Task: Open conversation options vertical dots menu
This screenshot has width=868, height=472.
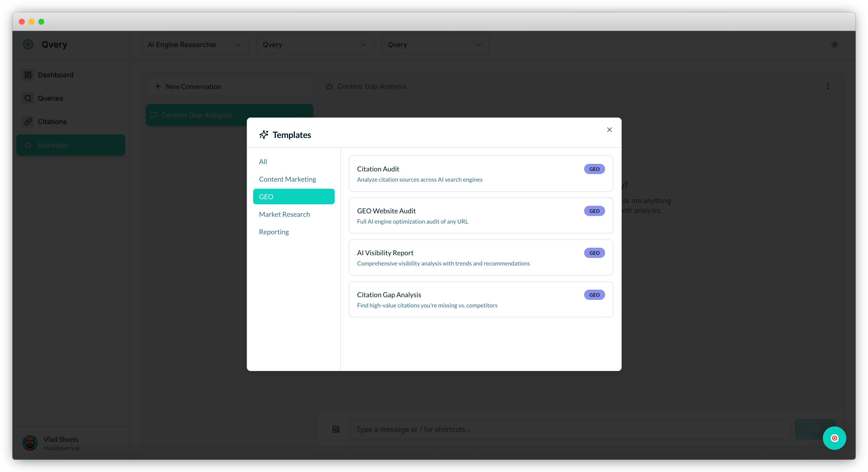Action: click(x=828, y=87)
